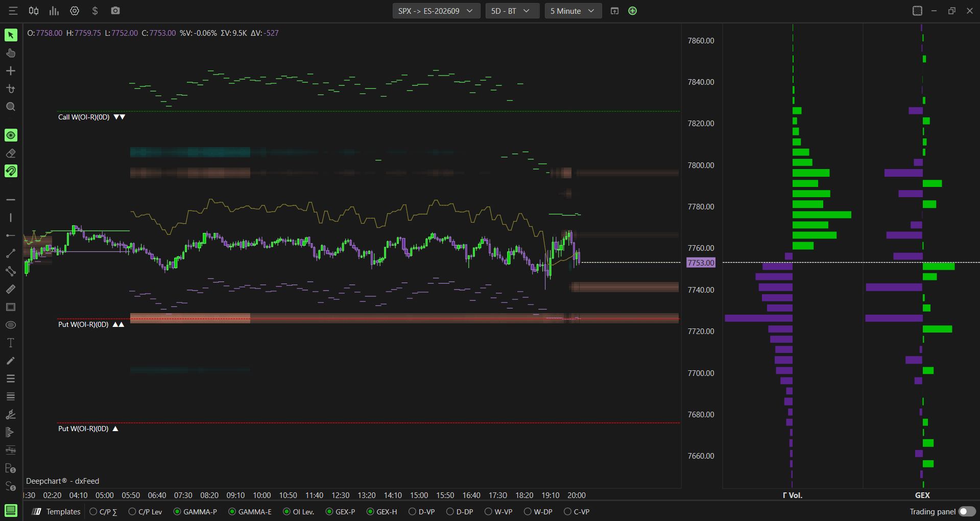The width and height of the screenshot is (980, 521).
Task: Select the rectangle shape tool
Action: click(x=11, y=307)
